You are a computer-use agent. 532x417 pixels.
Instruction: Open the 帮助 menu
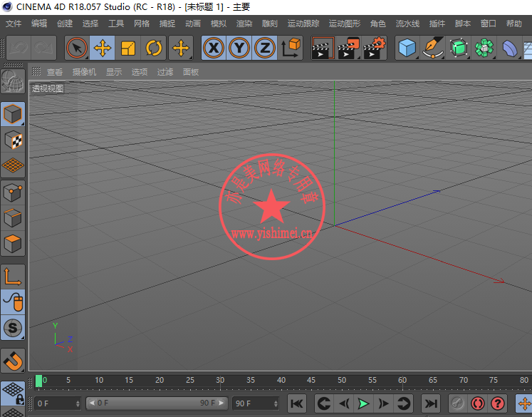513,24
